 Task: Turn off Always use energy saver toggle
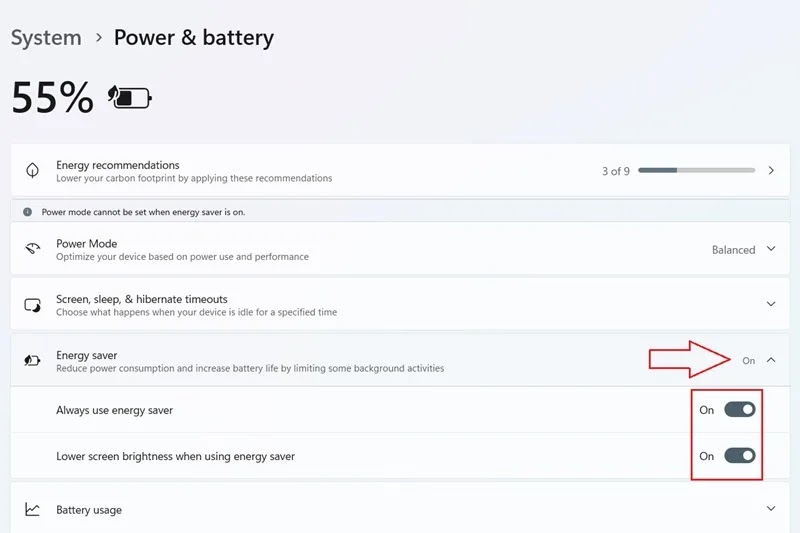point(739,410)
